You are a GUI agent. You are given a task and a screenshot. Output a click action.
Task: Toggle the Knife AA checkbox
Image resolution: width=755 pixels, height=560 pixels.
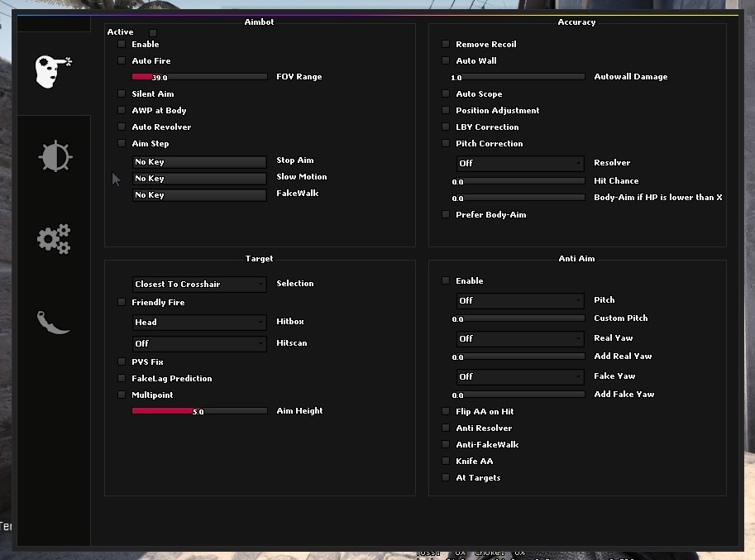click(447, 462)
